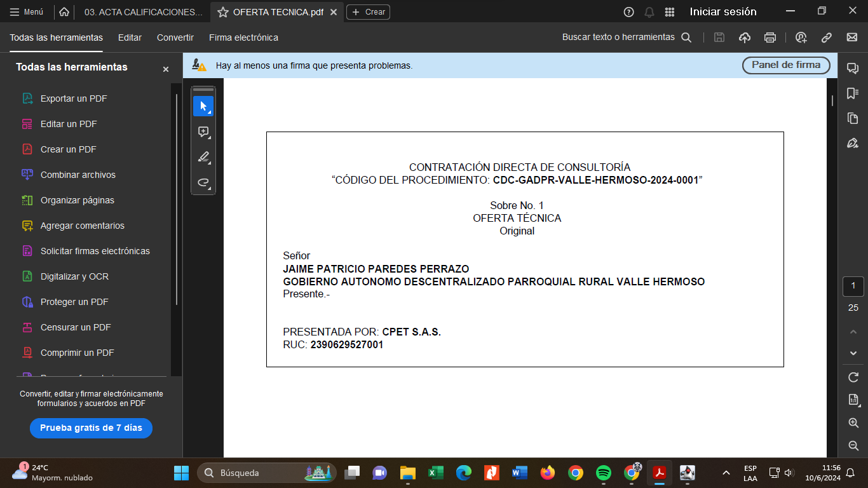868x488 pixels.
Task: Zoom in using the magnifier plus icon
Action: 853,423
